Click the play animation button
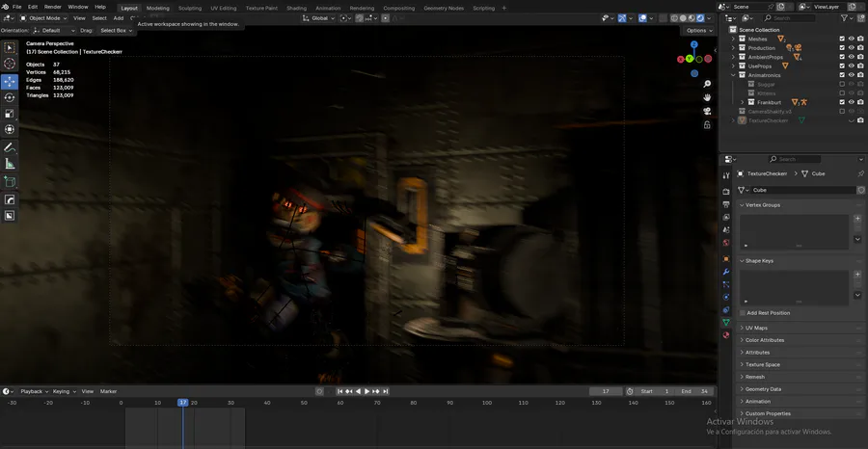Viewport: 868px width, 449px height. [x=366, y=391]
